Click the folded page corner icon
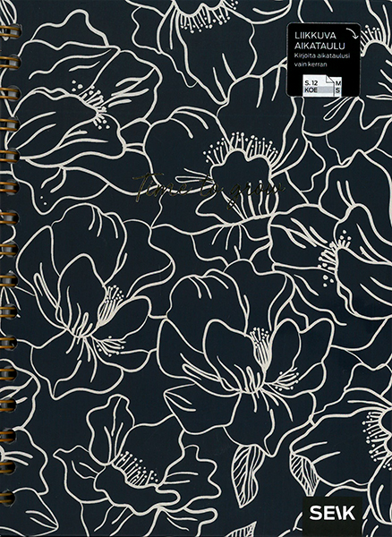Screen dimensions: 392x537 (x=328, y=81)
